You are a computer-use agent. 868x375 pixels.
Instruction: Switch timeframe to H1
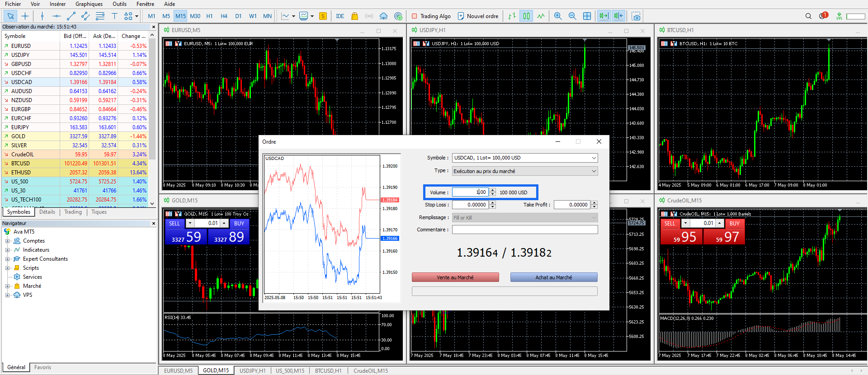coord(209,16)
